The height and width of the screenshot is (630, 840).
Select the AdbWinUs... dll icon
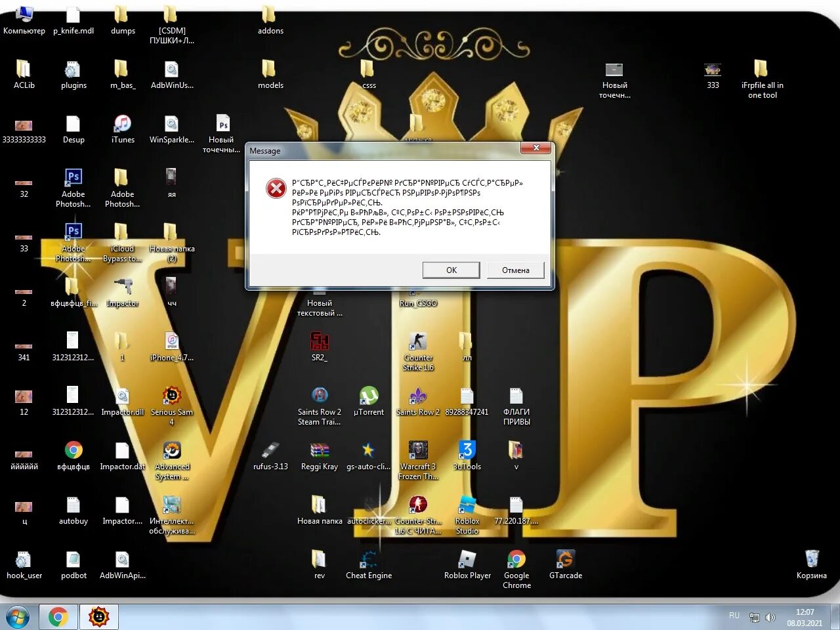tap(172, 74)
